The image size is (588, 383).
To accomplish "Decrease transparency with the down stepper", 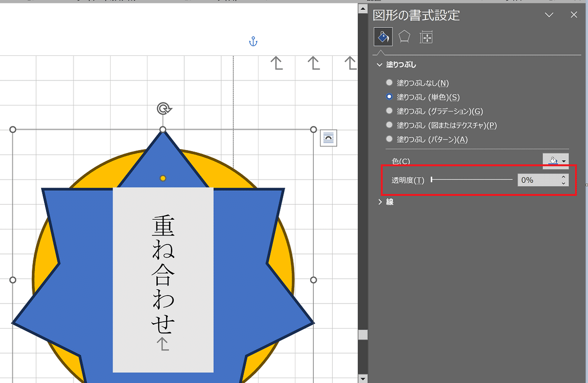I will tap(563, 183).
